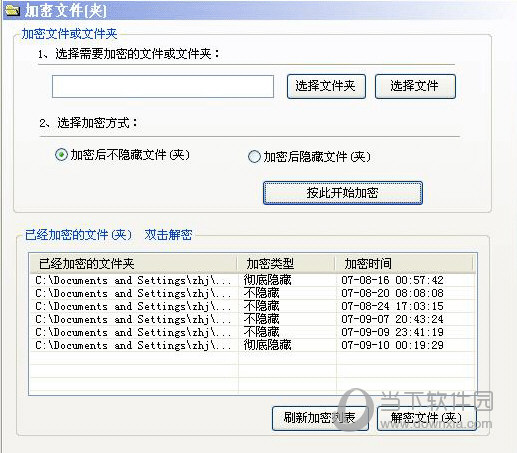517x453 pixels.
Task: Select the row dated 07-08-24 17:03:15
Action: 252,306
